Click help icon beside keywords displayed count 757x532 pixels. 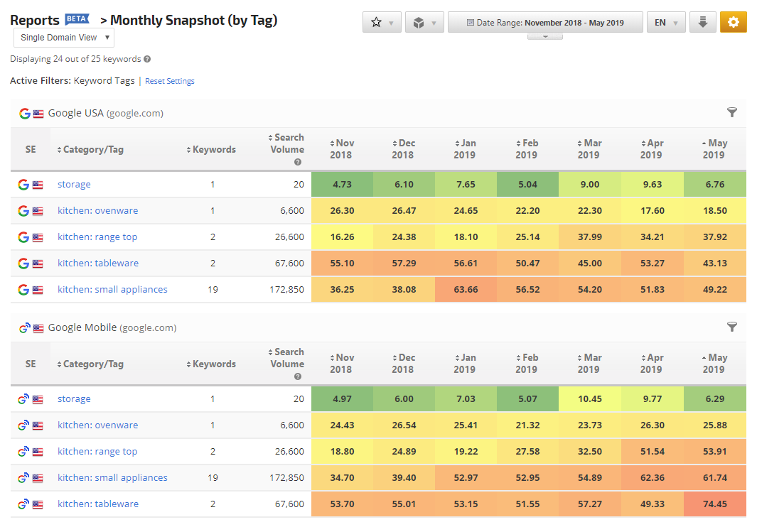tap(147, 60)
